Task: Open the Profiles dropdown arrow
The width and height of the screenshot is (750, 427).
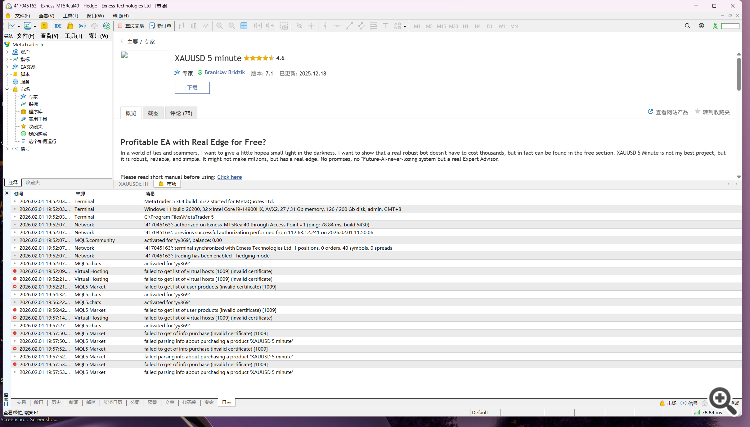Action: 35,26
